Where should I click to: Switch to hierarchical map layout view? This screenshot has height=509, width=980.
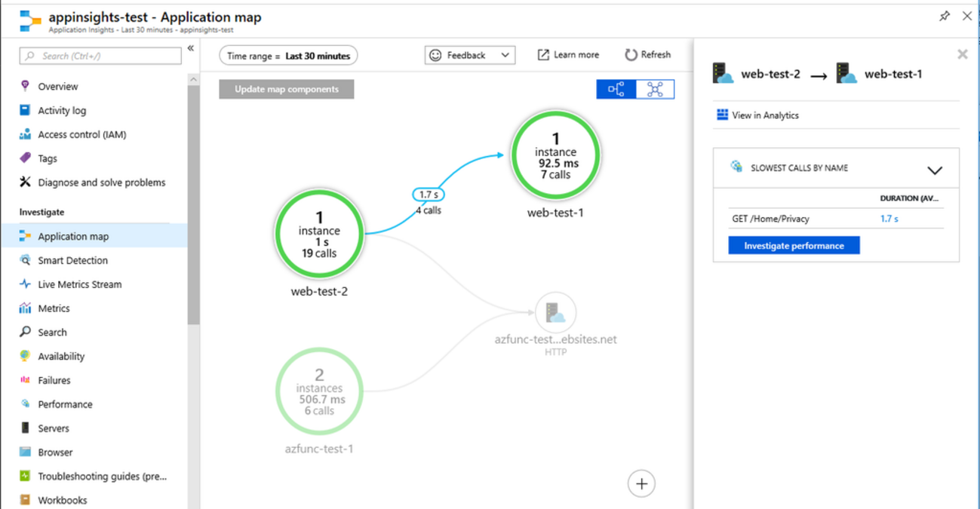click(616, 89)
